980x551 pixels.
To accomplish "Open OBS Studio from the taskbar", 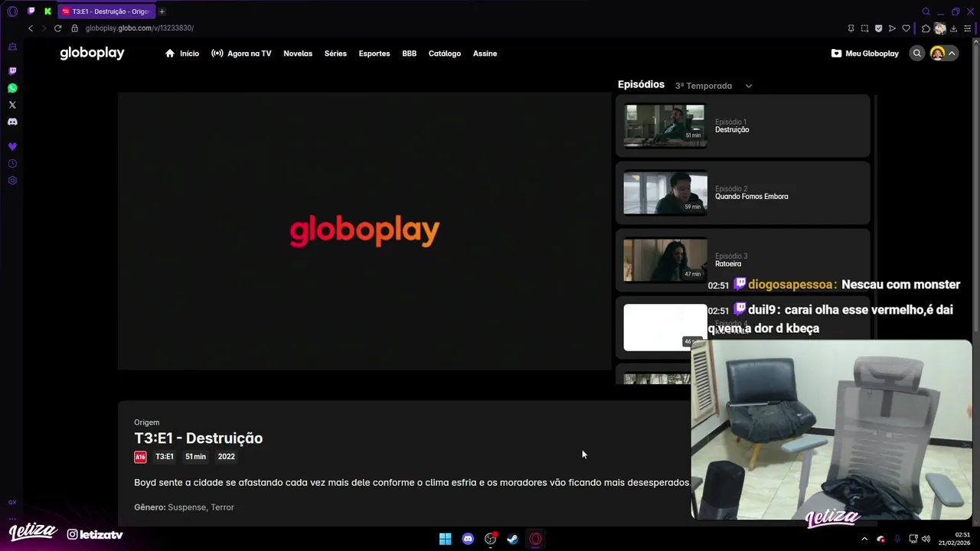I will 491,539.
